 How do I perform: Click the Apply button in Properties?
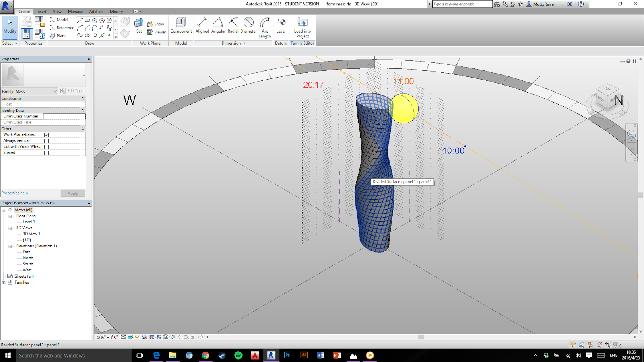pyautogui.click(x=72, y=193)
